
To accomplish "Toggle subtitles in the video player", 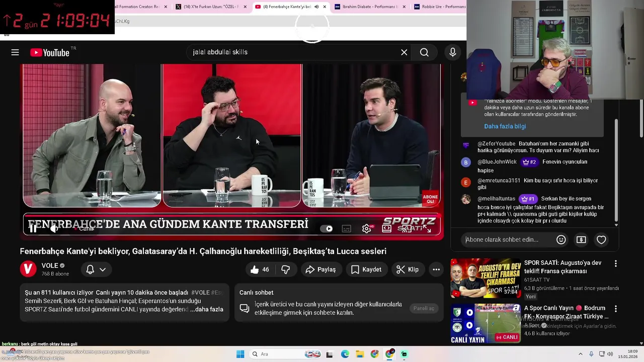I will pos(347,228).
